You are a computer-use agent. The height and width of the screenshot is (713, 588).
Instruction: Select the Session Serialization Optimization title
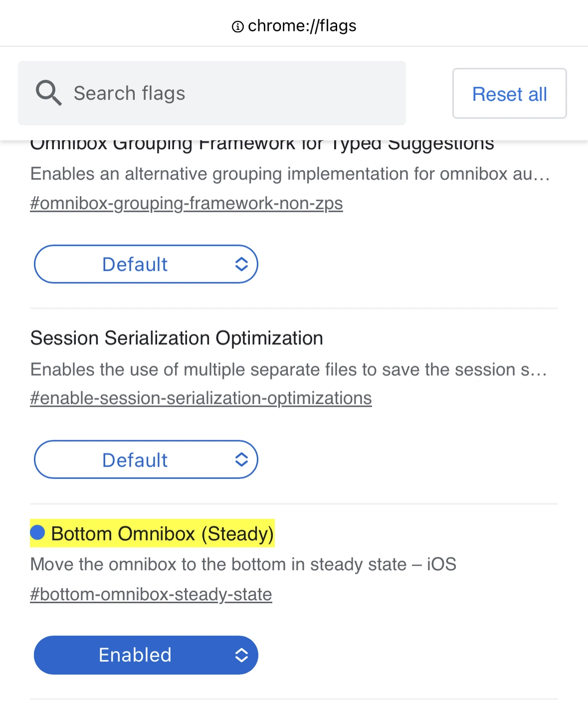point(177,338)
